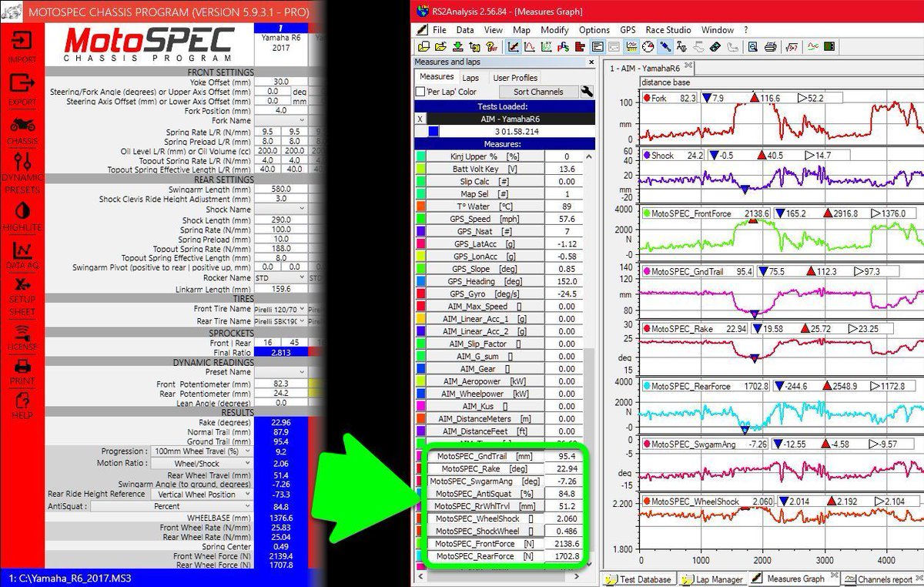924x587 pixels.
Task: Click the green-black panel icon ending the toolbar
Action: [829, 46]
